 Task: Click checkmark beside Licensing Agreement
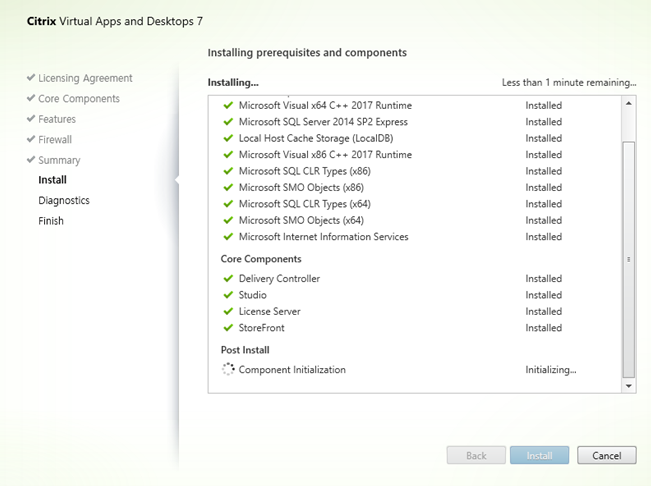tap(31, 77)
